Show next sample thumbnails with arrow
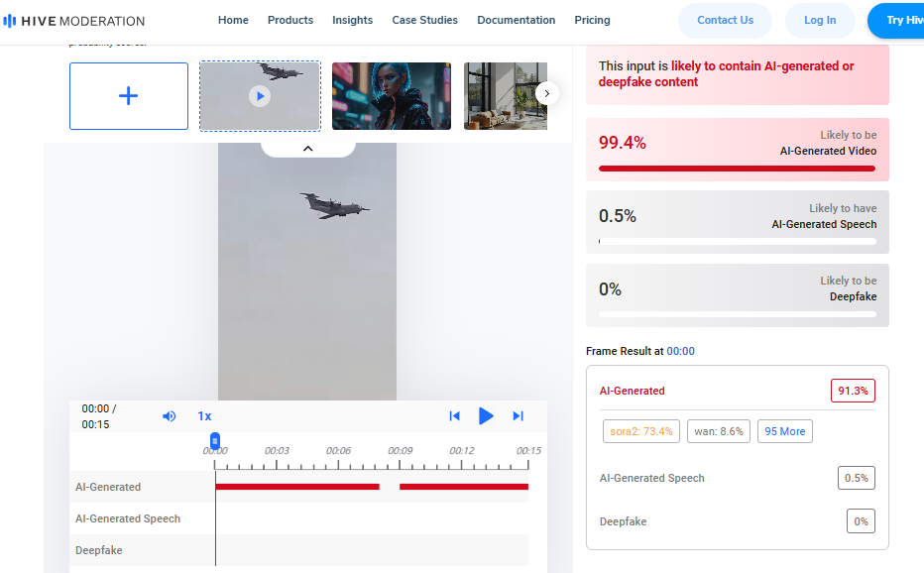The height and width of the screenshot is (573, 924). [546, 93]
